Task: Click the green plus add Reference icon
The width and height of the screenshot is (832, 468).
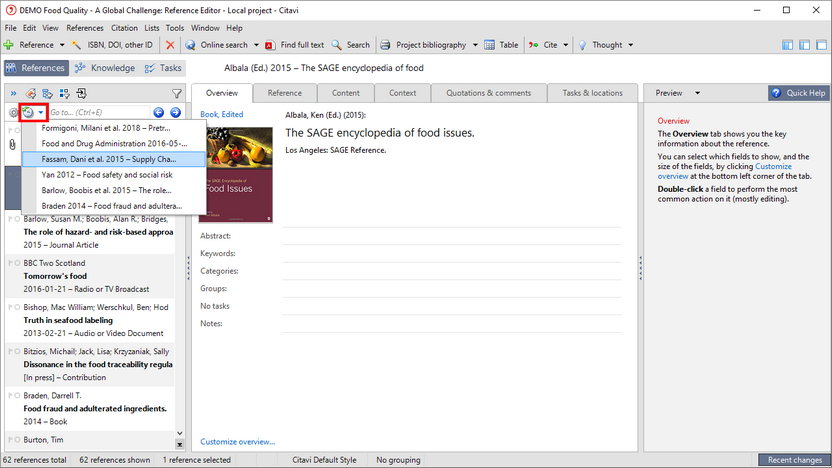Action: tap(8, 45)
